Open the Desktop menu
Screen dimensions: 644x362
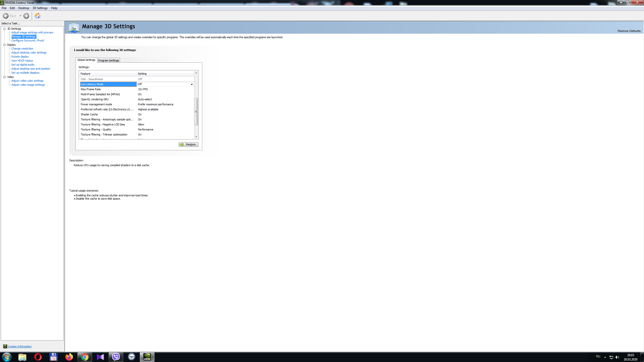pos(24,8)
